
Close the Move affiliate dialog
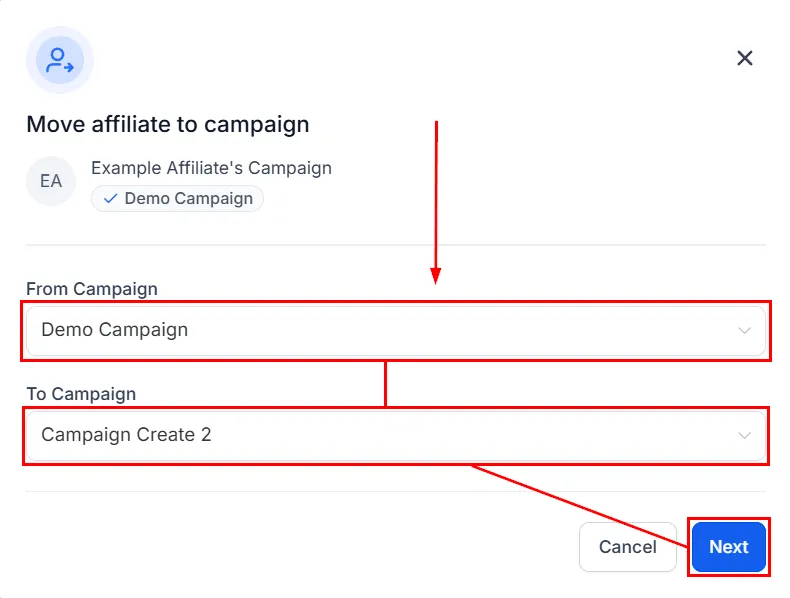[745, 58]
